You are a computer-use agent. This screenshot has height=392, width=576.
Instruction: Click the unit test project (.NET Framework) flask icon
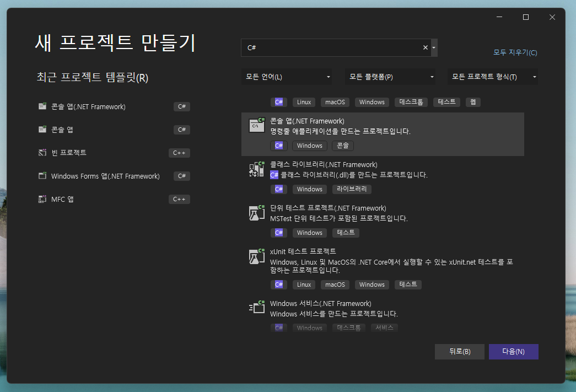point(257,213)
